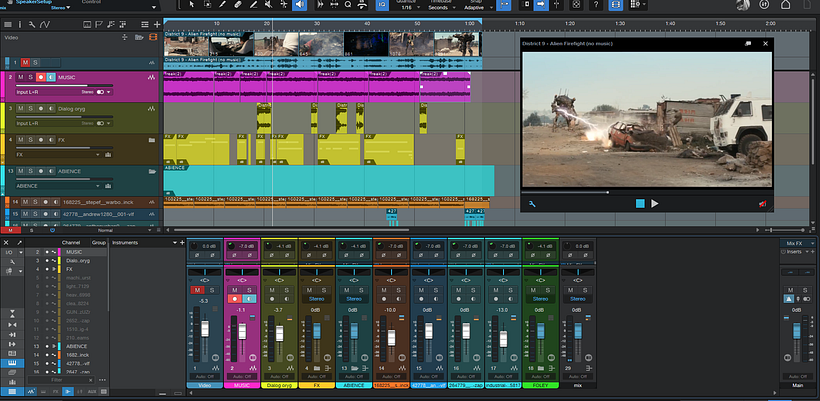Open the keyboard instruments panel icon in mixer sidebar

(12, 363)
